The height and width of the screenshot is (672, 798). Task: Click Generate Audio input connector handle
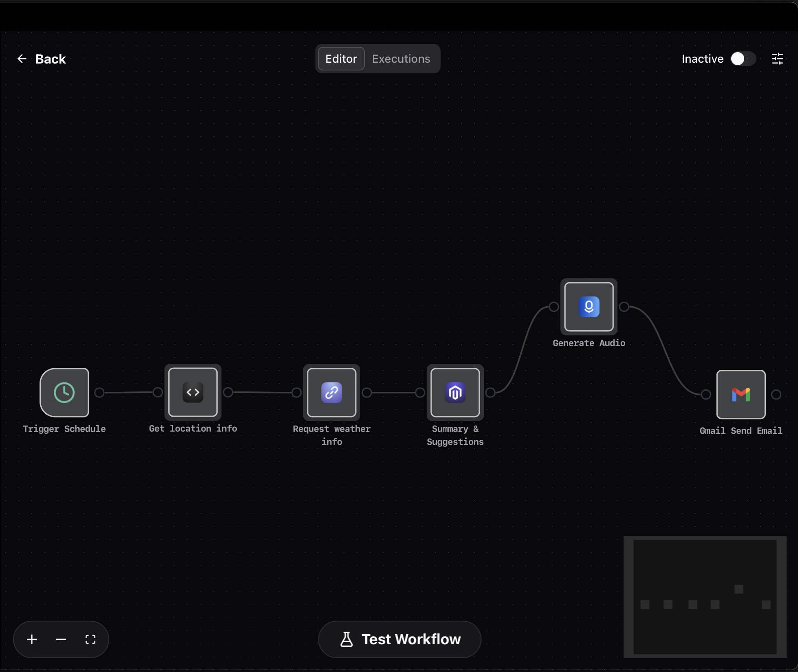click(x=553, y=307)
